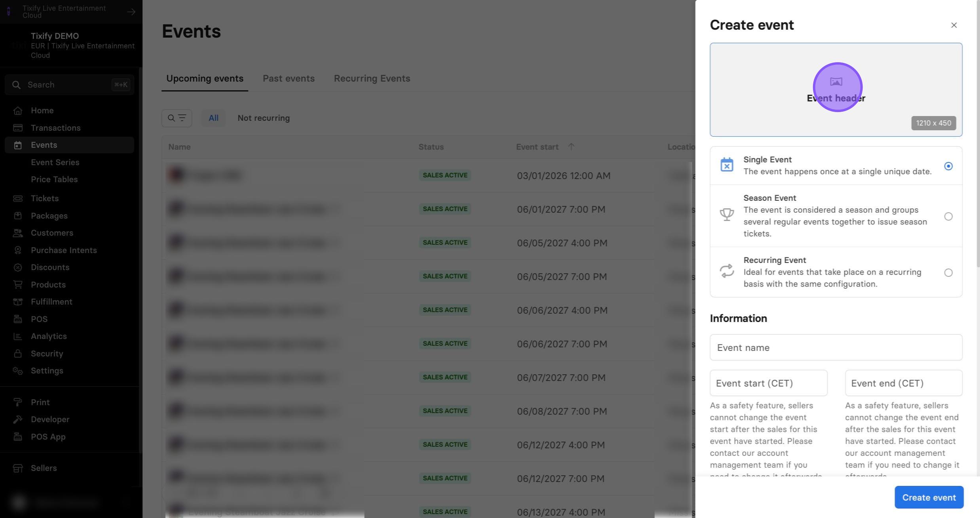Focus the Event name input field
The image size is (980, 518).
pos(836,347)
